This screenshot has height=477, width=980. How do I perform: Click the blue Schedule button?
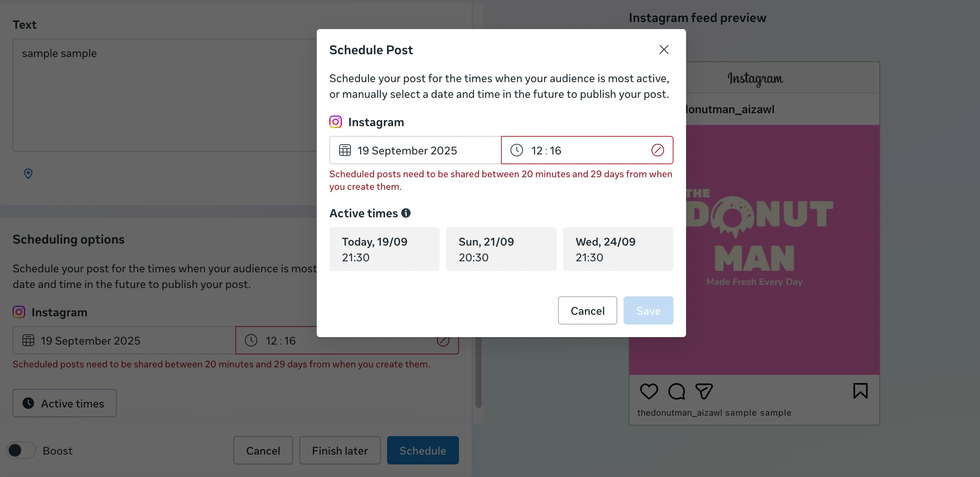(422, 451)
